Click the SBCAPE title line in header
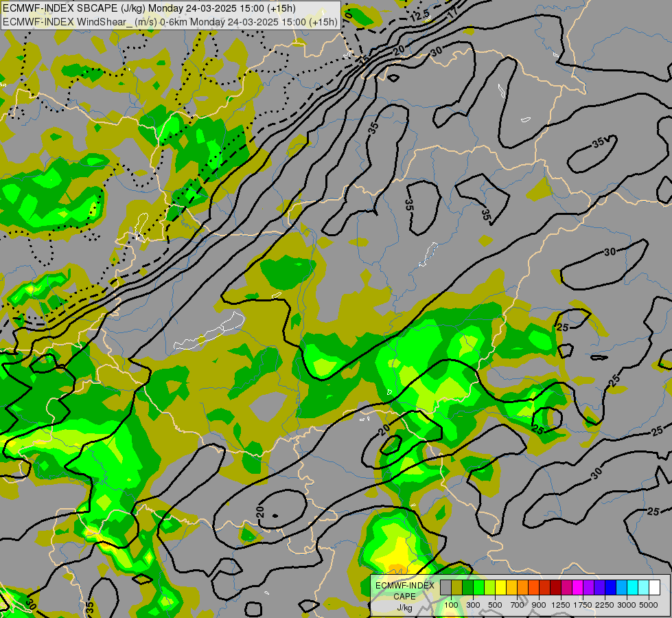Viewport: 672px width, 618px height. (148, 8)
